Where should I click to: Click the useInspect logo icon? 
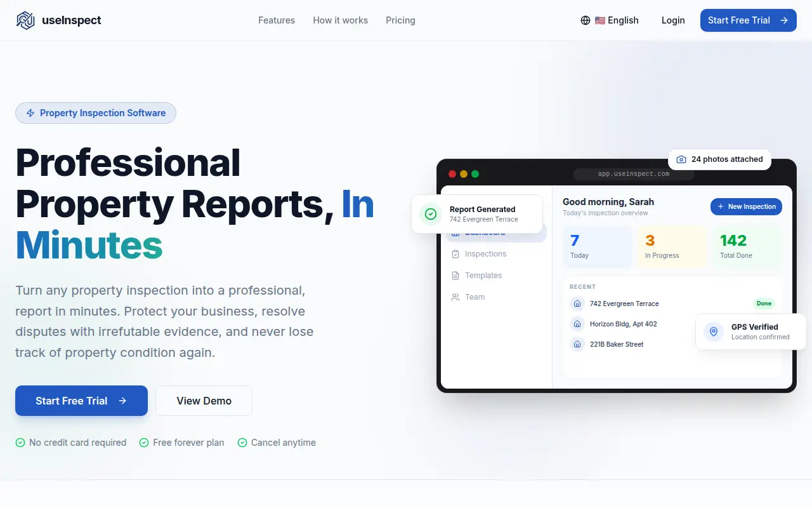click(25, 20)
